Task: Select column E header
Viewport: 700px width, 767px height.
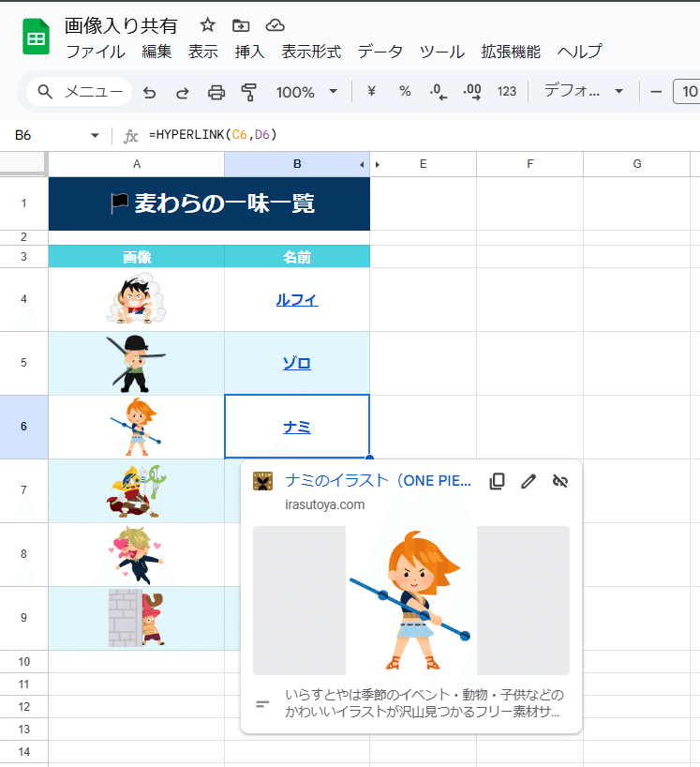Action: (x=424, y=164)
